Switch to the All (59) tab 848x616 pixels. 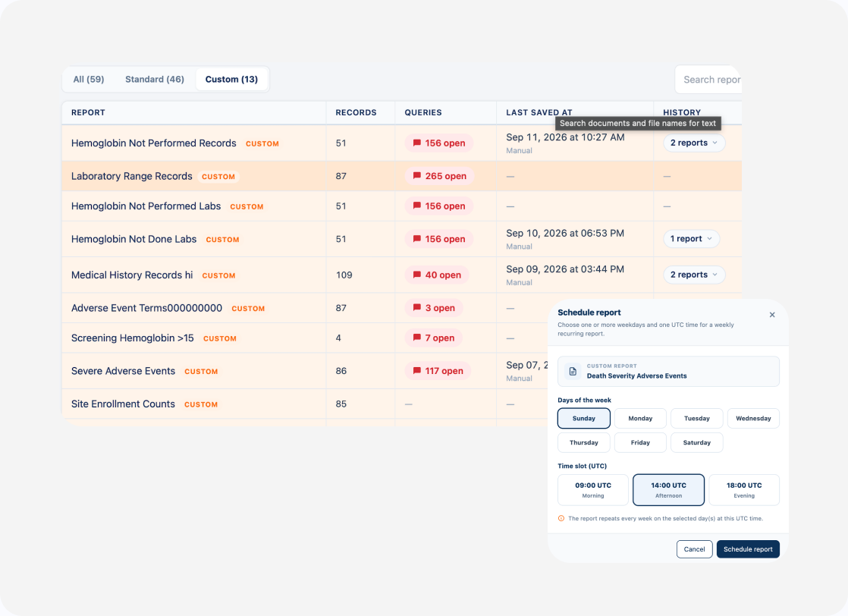89,79
